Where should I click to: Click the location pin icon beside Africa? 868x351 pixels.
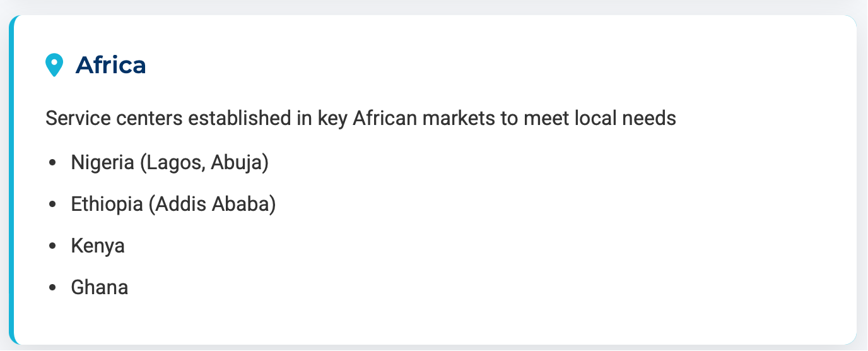(55, 65)
